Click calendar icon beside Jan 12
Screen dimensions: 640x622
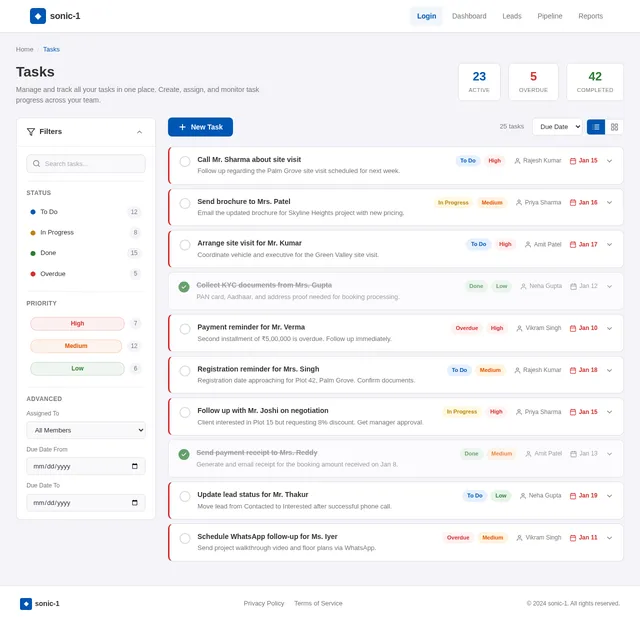[573, 286]
